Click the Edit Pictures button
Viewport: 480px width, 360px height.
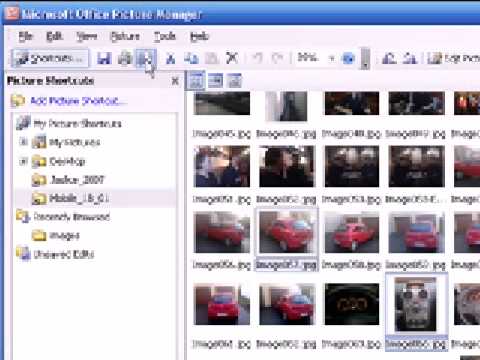pyautogui.click(x=454, y=59)
